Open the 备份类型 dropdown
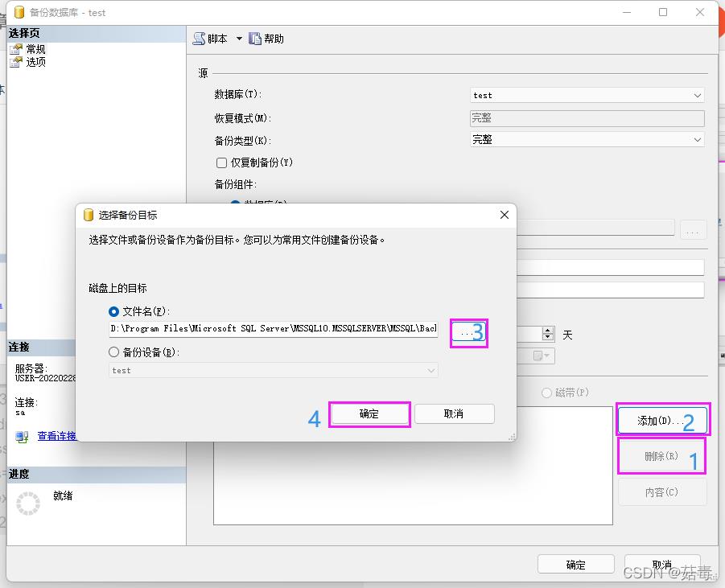Screen dimensions: 725x588 (x=587, y=140)
